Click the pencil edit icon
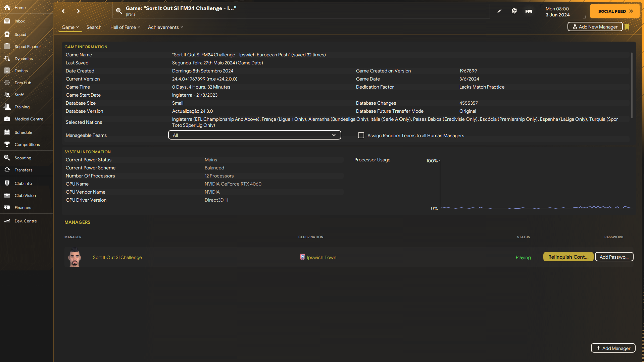644x362 pixels. 499,11
